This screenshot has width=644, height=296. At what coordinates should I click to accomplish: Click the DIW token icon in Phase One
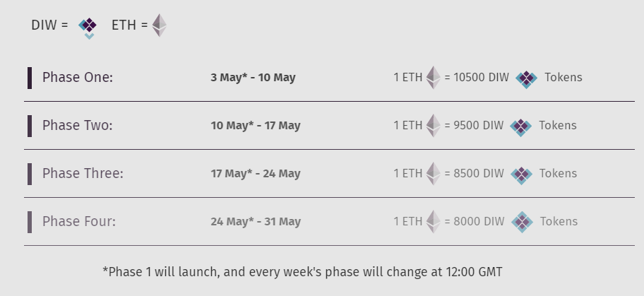tap(527, 79)
